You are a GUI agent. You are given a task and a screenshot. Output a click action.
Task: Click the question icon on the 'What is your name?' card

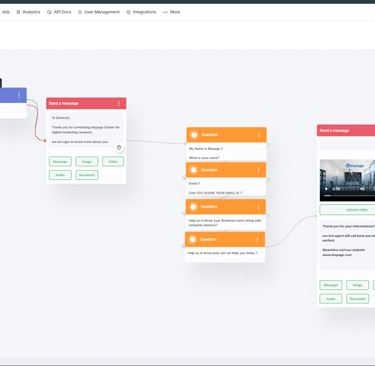[194, 135]
